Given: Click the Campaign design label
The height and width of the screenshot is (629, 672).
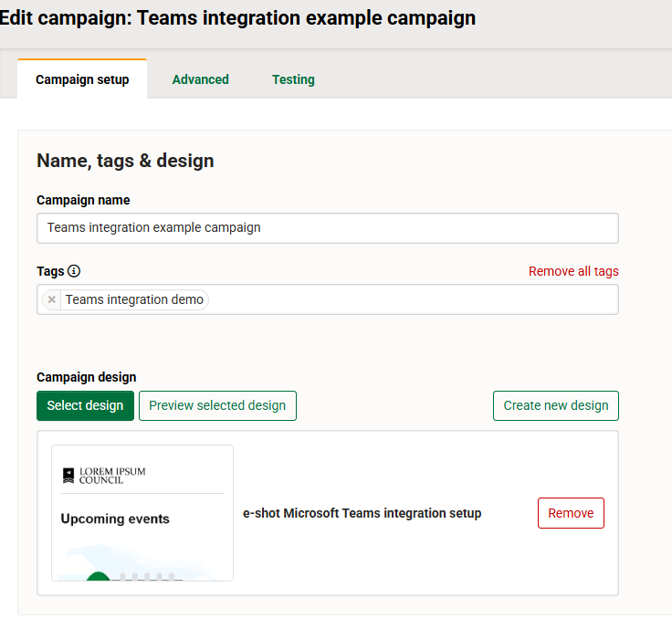Looking at the screenshot, I should 87,377.
